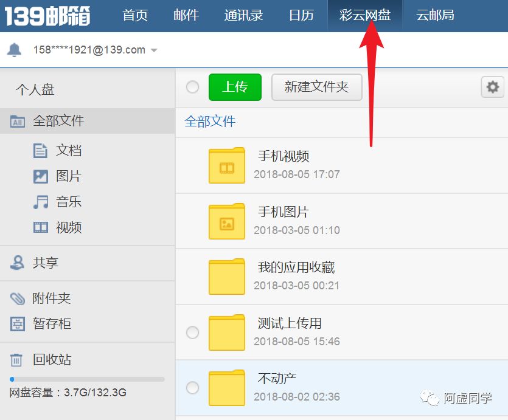Select 全部文件 label in sidebar
The height and width of the screenshot is (420, 508).
point(58,121)
